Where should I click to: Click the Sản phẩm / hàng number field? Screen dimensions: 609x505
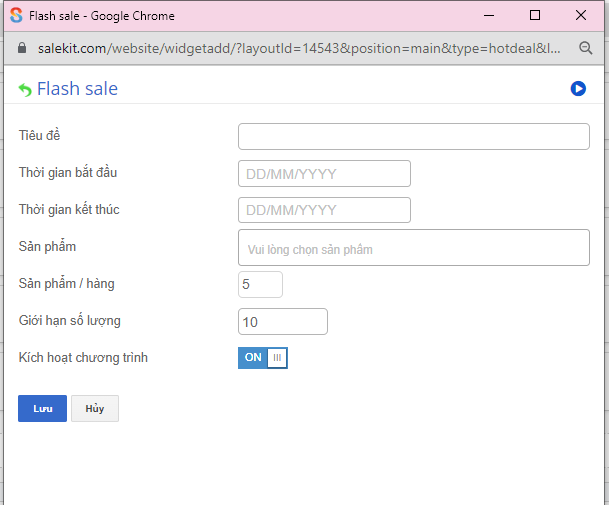point(260,284)
